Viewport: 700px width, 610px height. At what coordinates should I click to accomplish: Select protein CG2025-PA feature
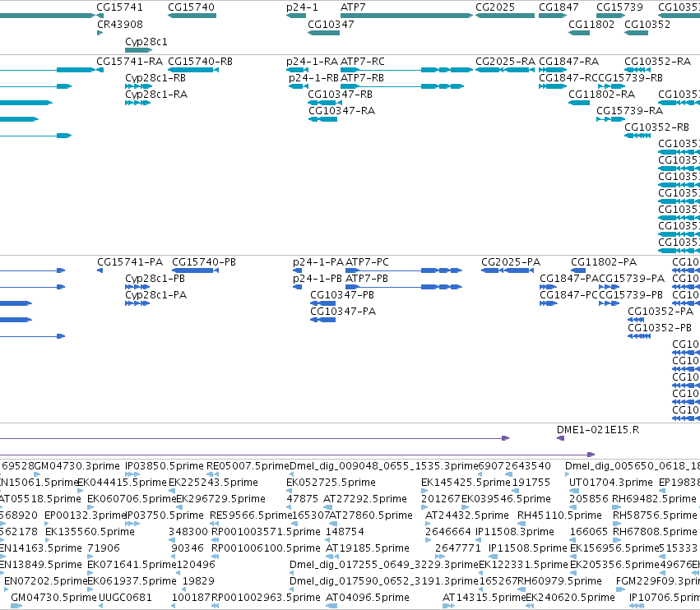508,270
